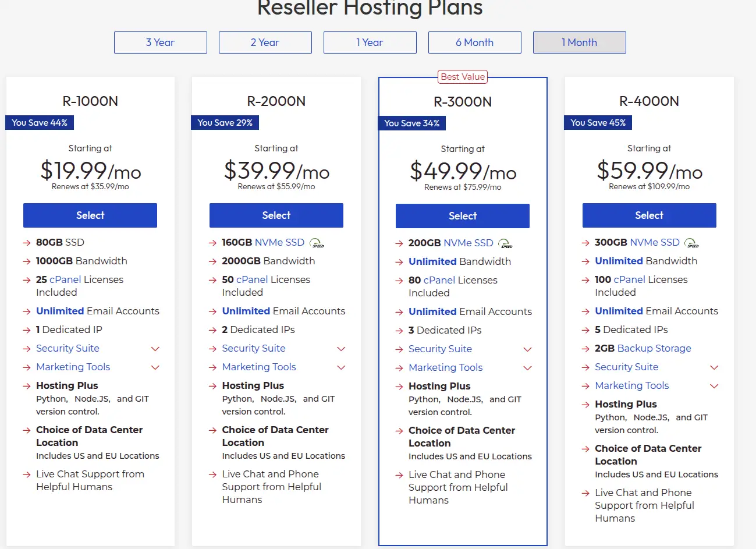Select the R-4000N plan
756x549 pixels.
(x=649, y=215)
